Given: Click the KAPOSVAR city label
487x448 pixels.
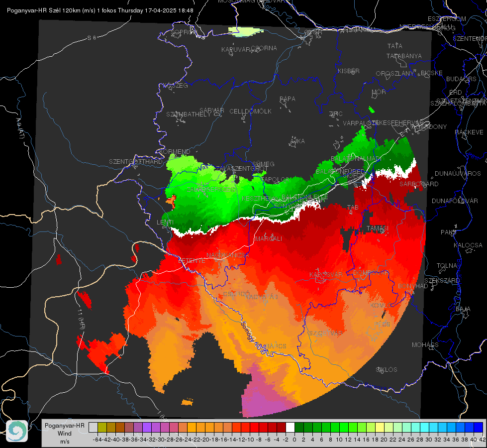Looking at the screenshot, I should coord(326,275).
